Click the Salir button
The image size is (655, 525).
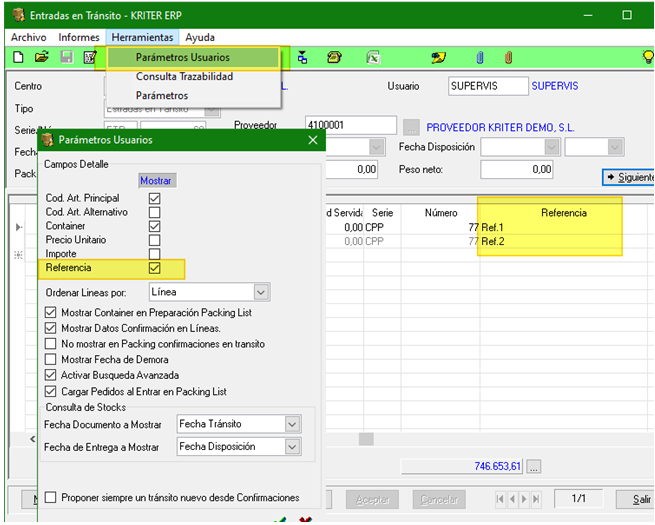point(635,499)
